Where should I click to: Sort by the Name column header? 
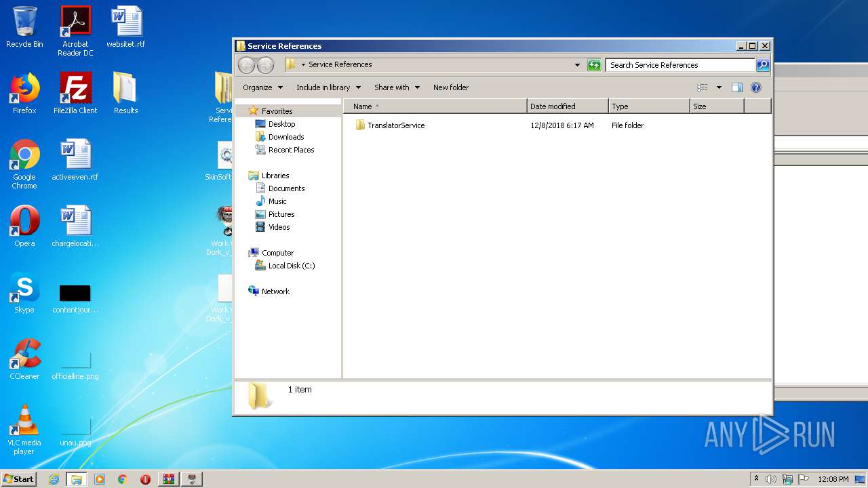tap(435, 106)
